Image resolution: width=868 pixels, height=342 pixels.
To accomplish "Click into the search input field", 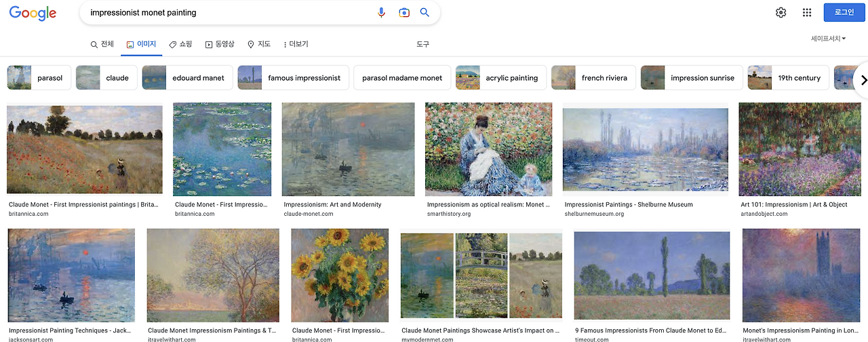I will pyautogui.click(x=229, y=12).
